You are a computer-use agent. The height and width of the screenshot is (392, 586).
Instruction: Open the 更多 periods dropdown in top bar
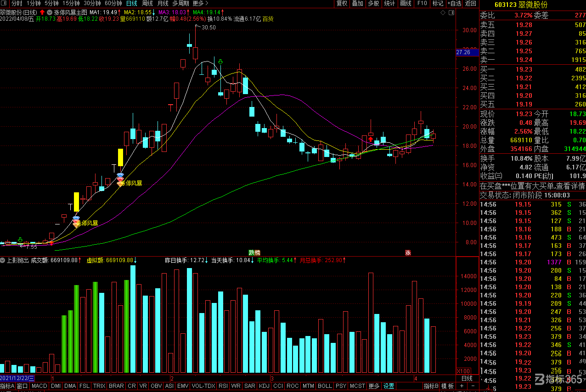(200, 3)
